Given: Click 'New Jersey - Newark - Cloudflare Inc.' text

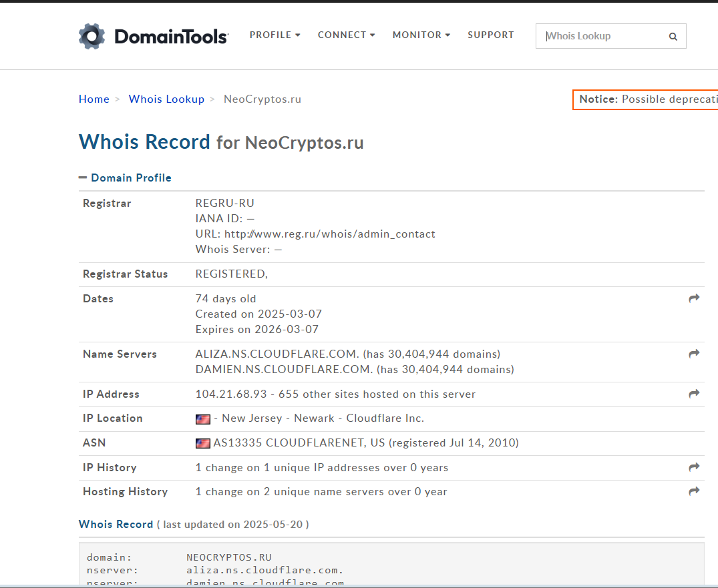Looking at the screenshot, I should click(x=323, y=418).
